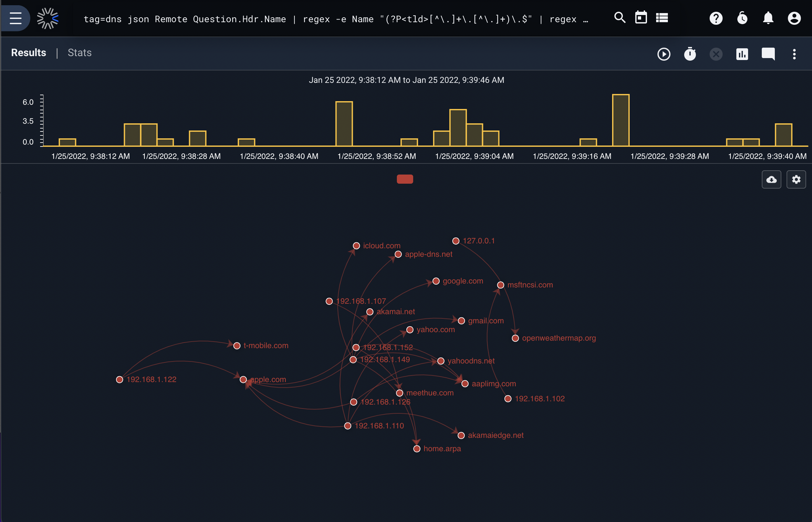Select the t-mobile.com node
812x522 pixels.
click(237, 346)
